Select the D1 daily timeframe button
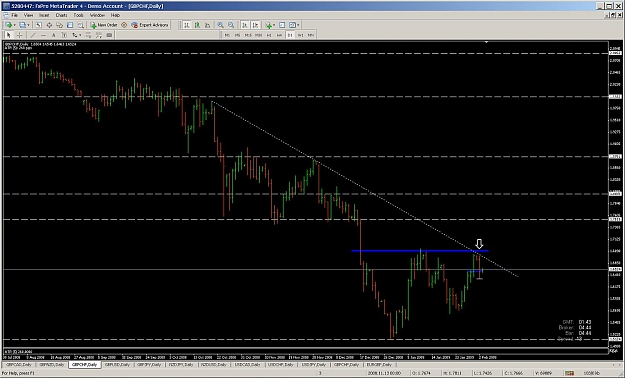This screenshot has height=378, width=625. (290, 35)
